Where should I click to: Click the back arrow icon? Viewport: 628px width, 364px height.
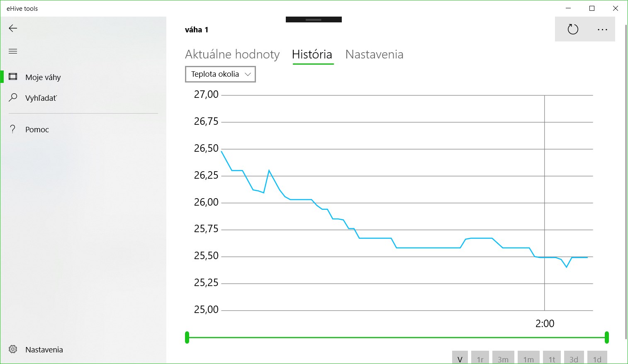click(13, 28)
